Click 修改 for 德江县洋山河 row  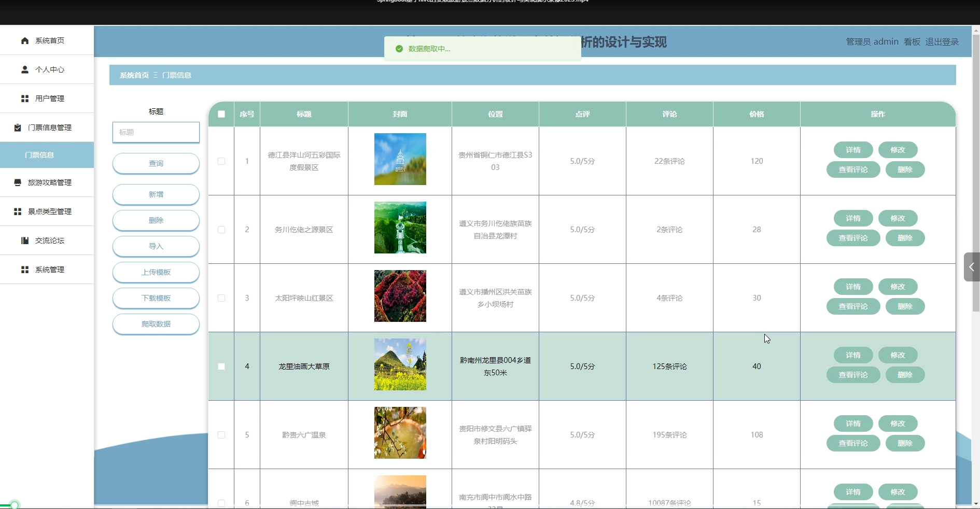[898, 150]
